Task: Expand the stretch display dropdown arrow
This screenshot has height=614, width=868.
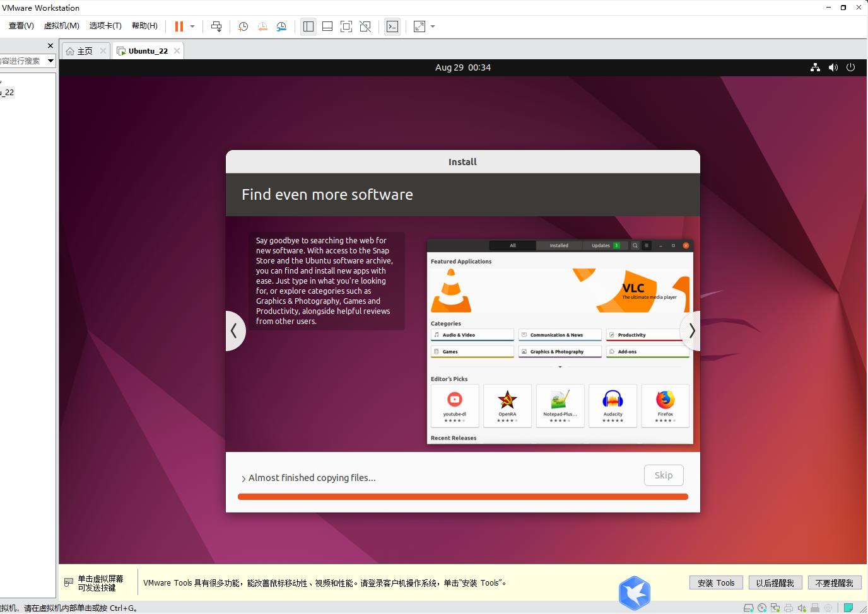Action: click(433, 26)
